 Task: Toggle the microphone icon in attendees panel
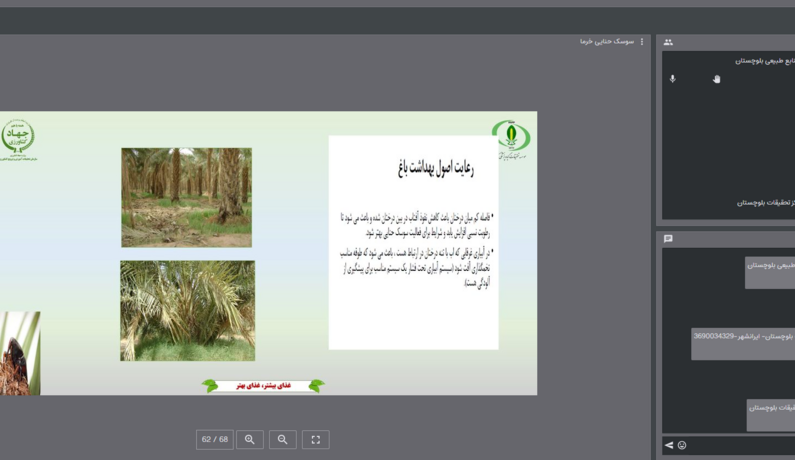tap(672, 79)
